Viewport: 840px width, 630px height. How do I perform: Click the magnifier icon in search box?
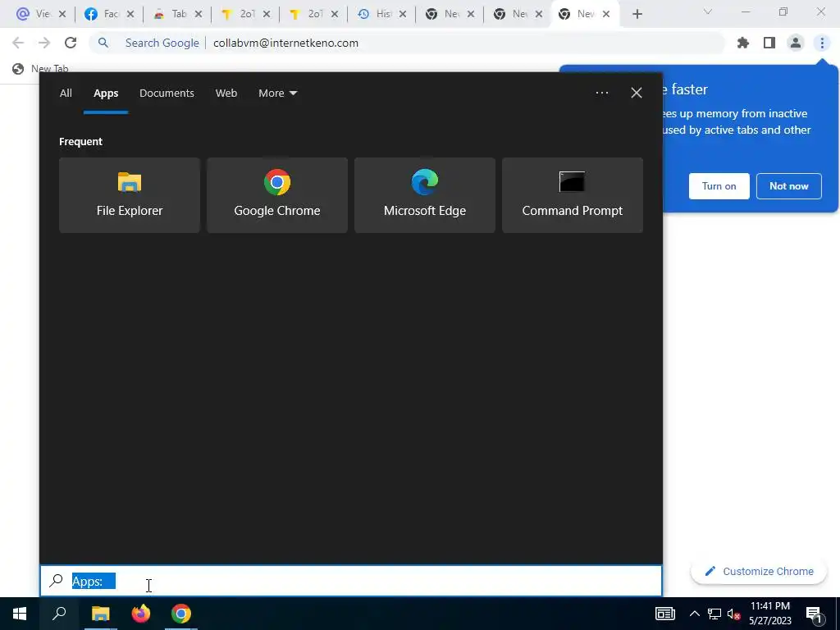coord(56,581)
